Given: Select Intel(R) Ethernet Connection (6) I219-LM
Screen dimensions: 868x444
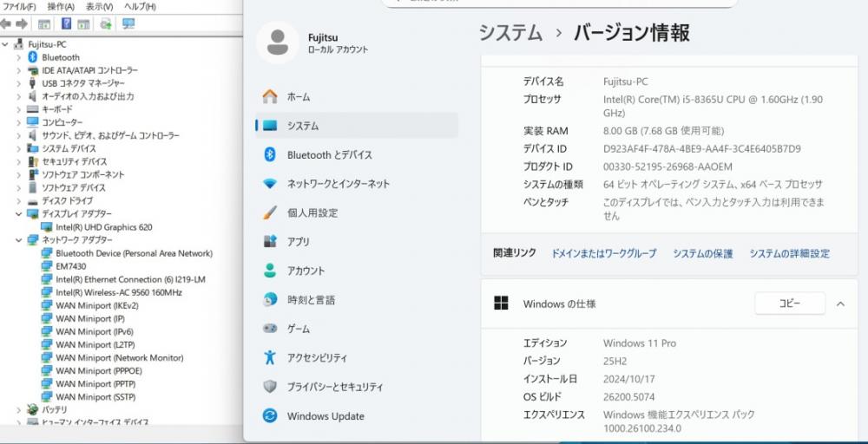Looking at the screenshot, I should click(x=130, y=279).
